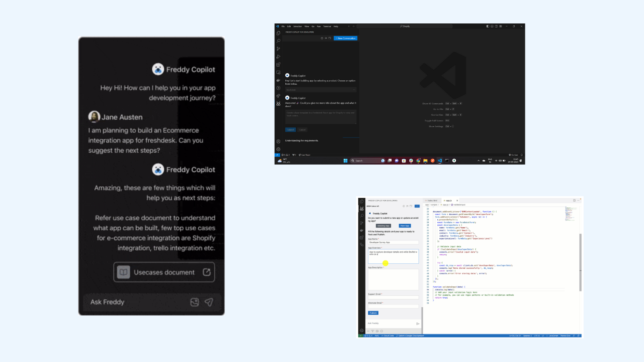The image size is (644, 362).
Task: Click the send arrow in Ask Freddy bar
Action: coord(209,302)
